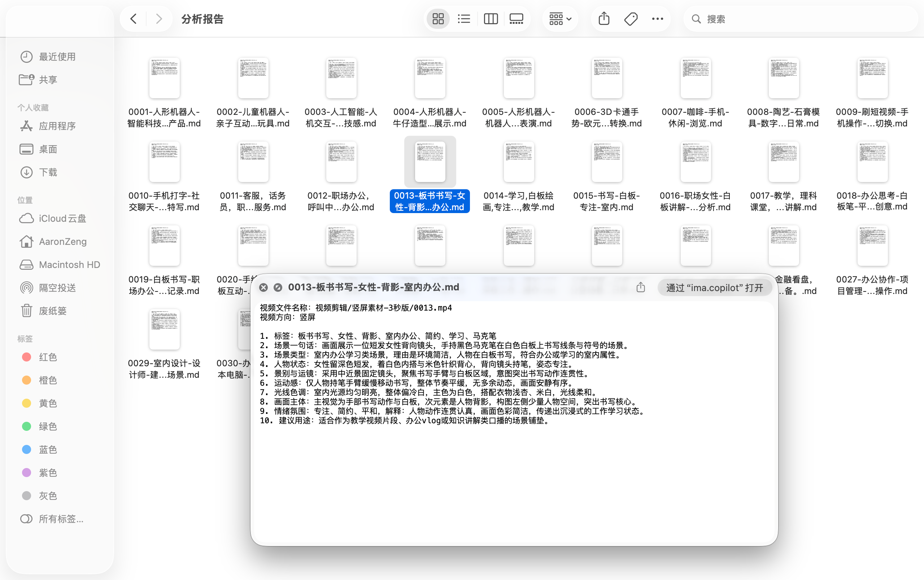The width and height of the screenshot is (924, 580).
Task: Open the more actions ellipsis menu
Action: [x=657, y=19]
